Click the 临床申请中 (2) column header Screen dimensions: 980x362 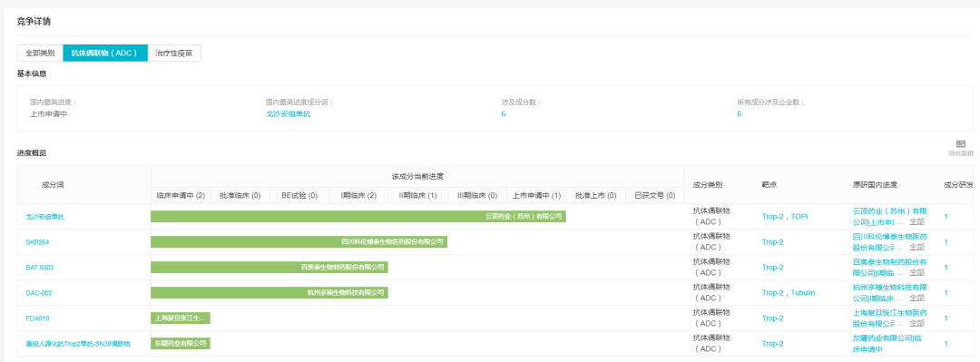181,196
